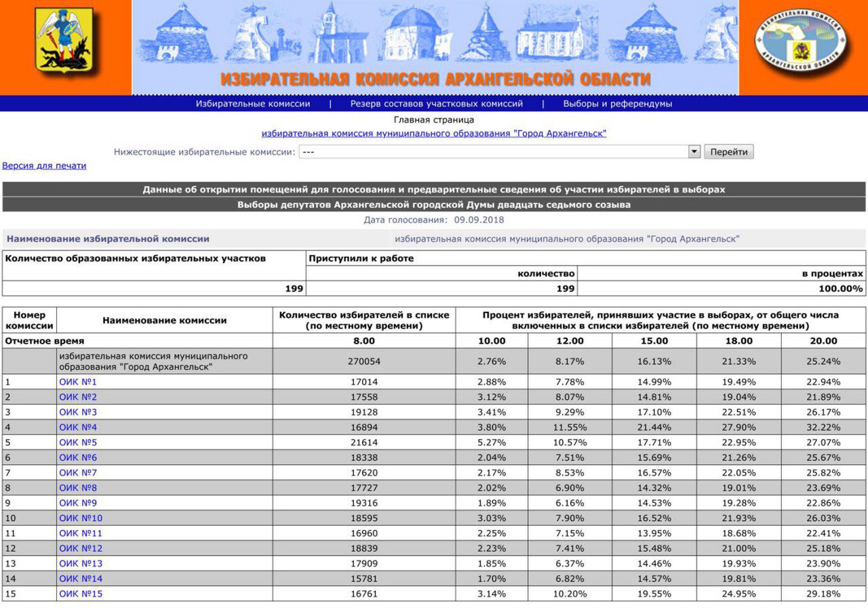Open the ОИК №12 link
Screen dimensions: 868x612
click(81, 548)
